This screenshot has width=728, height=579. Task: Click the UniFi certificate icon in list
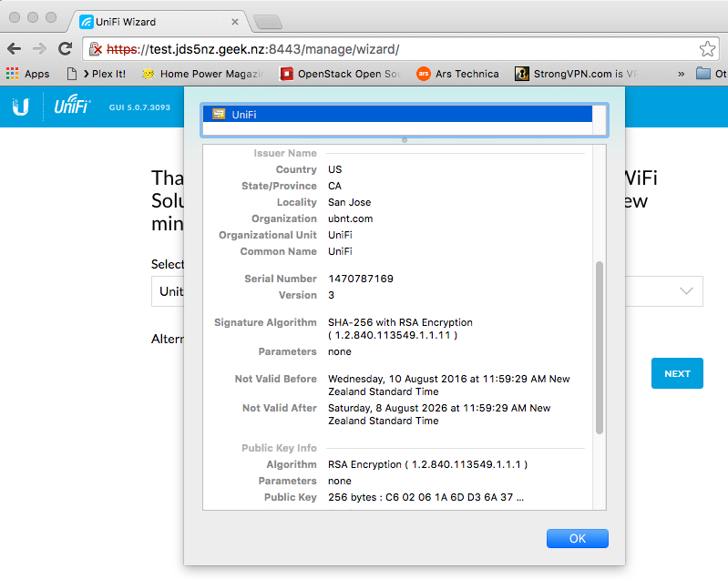(x=219, y=114)
